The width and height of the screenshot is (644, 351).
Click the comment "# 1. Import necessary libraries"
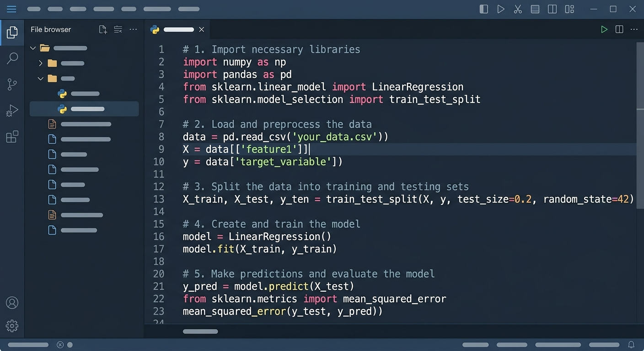(271, 49)
